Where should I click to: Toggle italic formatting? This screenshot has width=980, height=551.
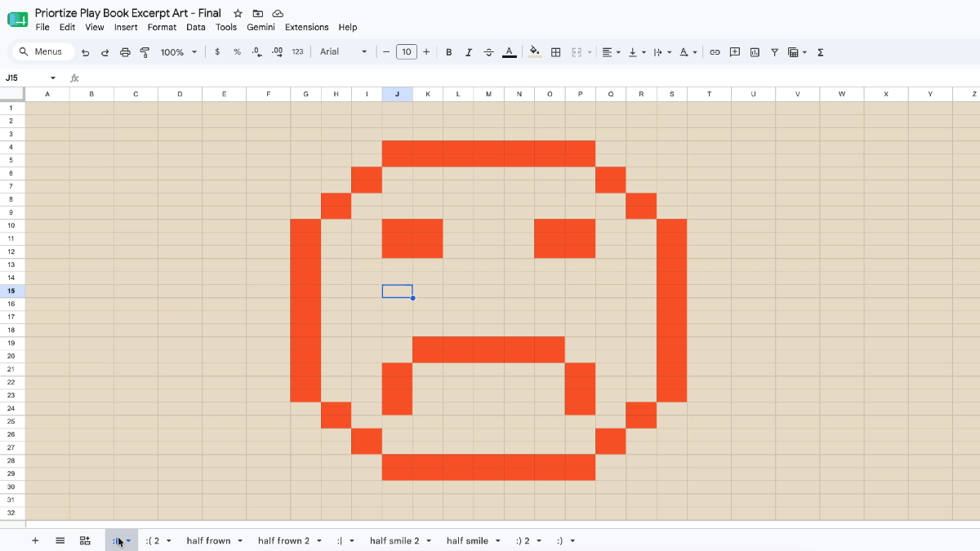pos(469,52)
